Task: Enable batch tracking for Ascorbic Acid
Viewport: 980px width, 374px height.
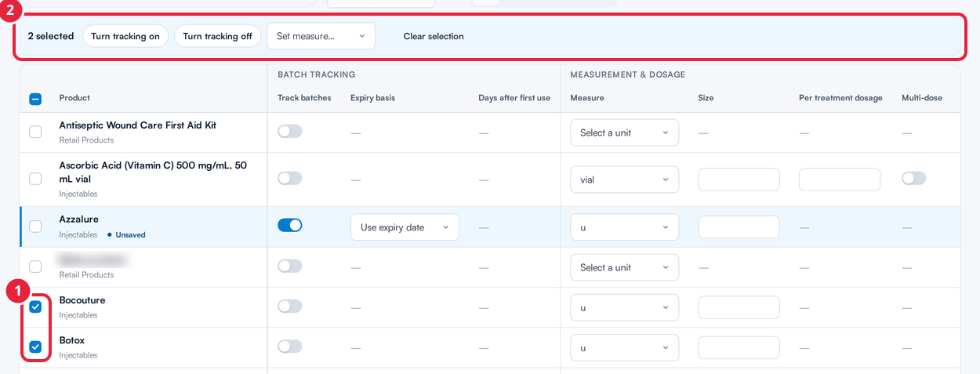Action: tap(290, 178)
